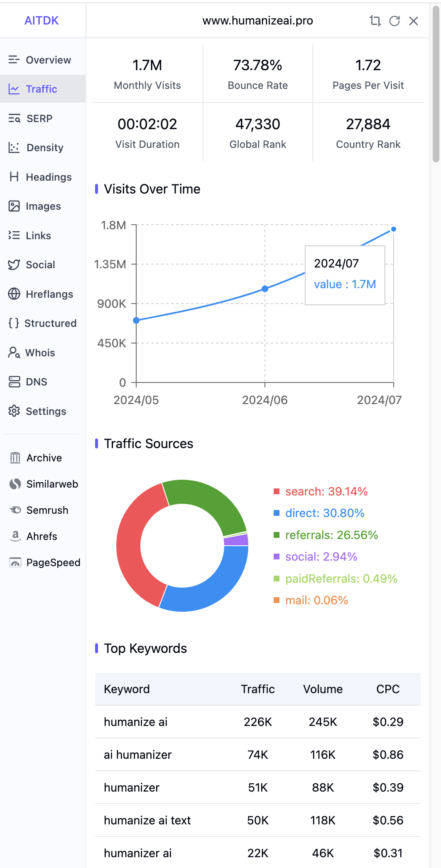Click the Headings H icon
This screenshot has width=441, height=868.
click(14, 177)
